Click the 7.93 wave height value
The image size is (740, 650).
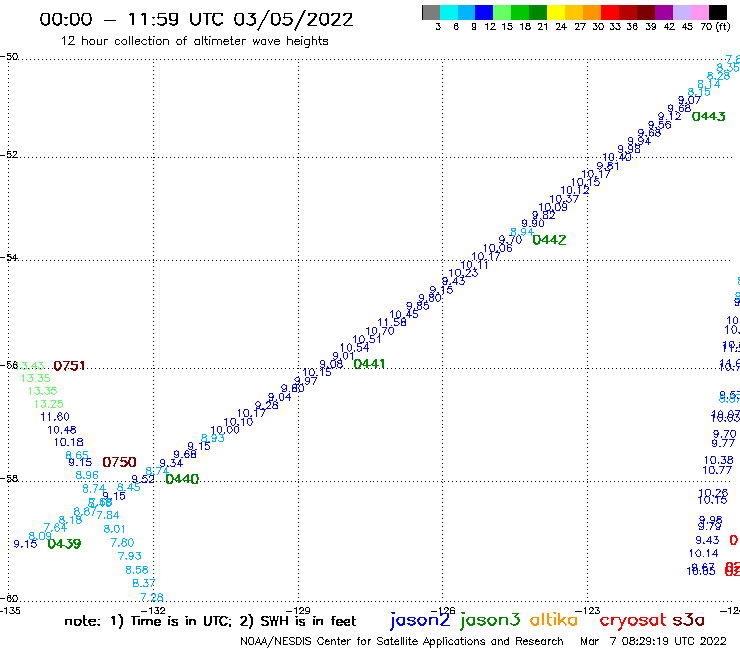point(130,556)
